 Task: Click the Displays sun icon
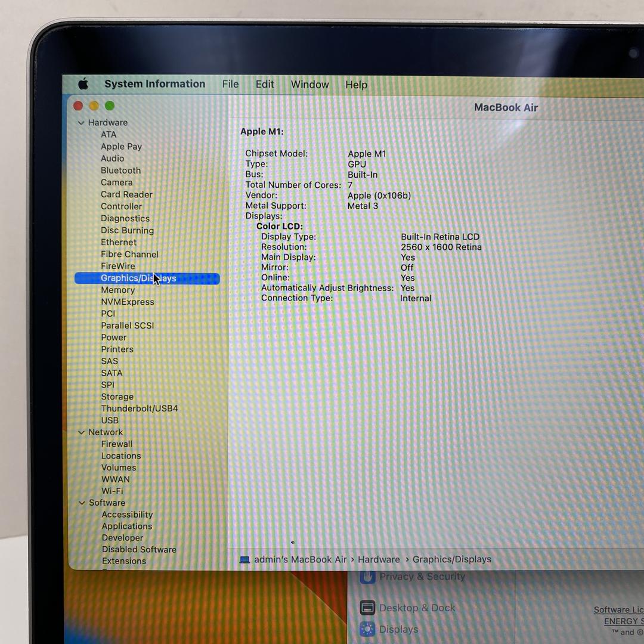click(x=367, y=629)
